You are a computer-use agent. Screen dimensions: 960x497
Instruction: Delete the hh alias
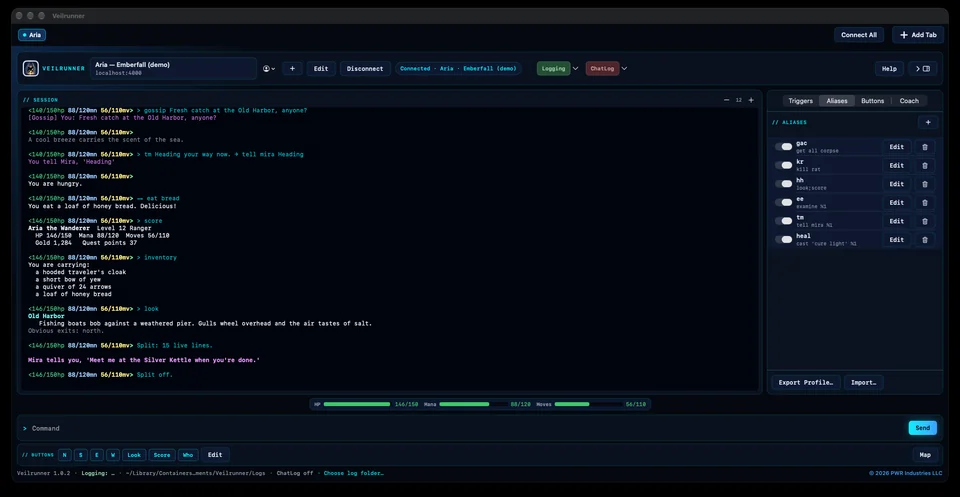924,184
